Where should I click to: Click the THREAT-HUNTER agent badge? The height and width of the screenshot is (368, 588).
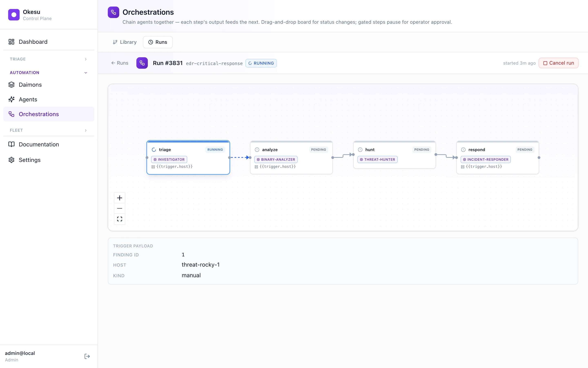tap(377, 159)
